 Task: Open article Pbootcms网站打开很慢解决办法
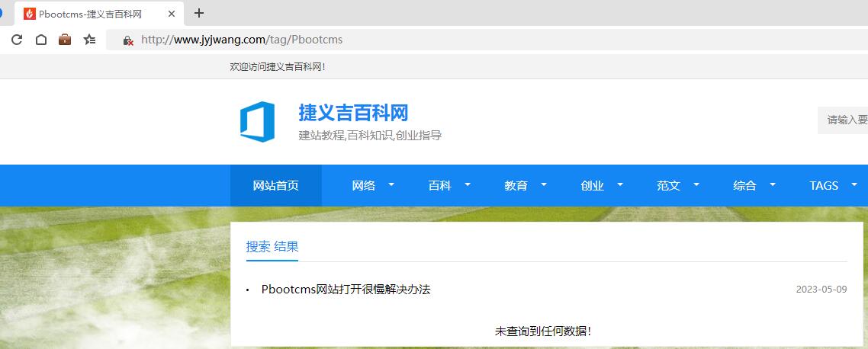(346, 290)
